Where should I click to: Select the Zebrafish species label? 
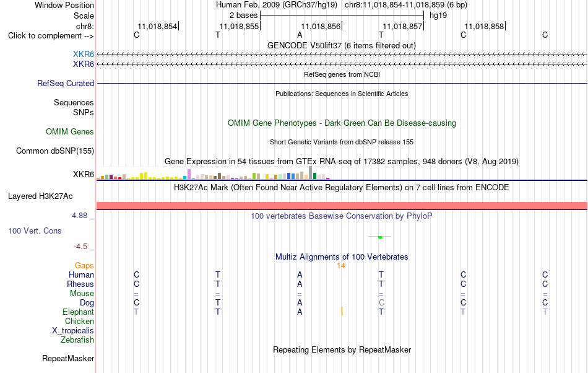tap(77, 340)
